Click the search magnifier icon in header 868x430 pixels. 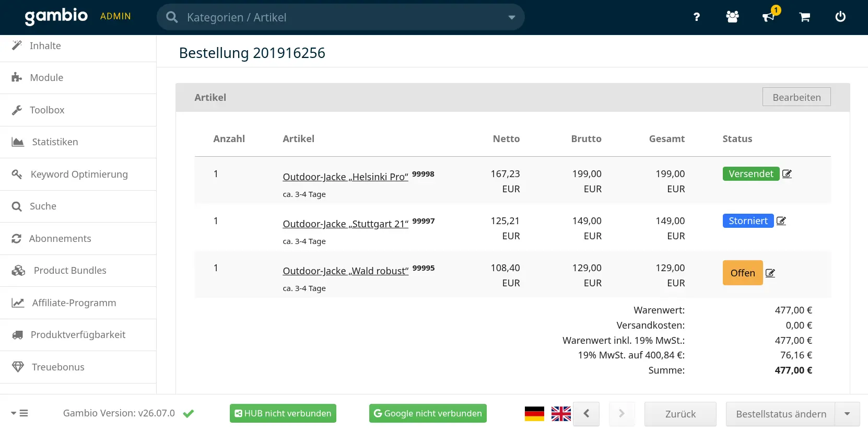172,17
